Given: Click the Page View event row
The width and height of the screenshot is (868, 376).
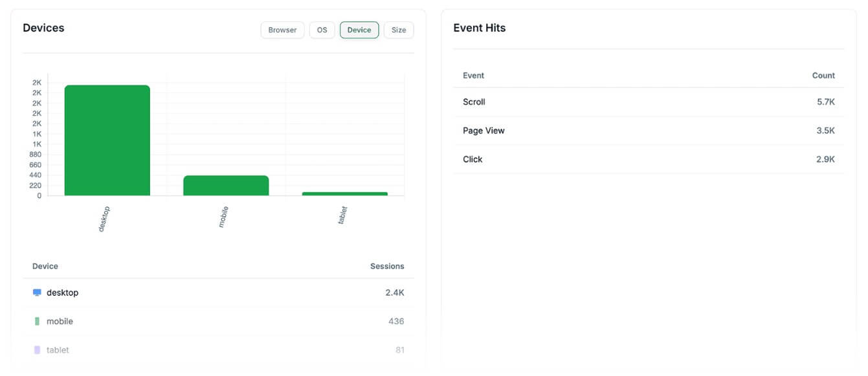Looking at the screenshot, I should click(x=649, y=131).
